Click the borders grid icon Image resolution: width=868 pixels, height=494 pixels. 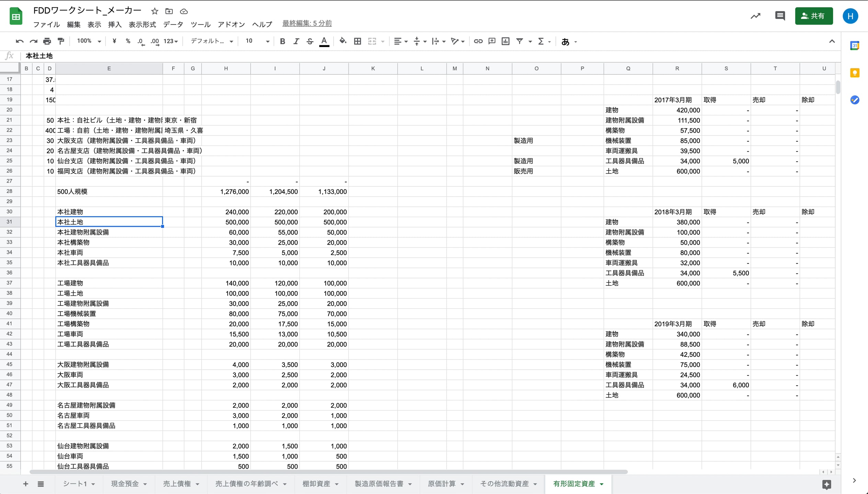pyautogui.click(x=357, y=42)
